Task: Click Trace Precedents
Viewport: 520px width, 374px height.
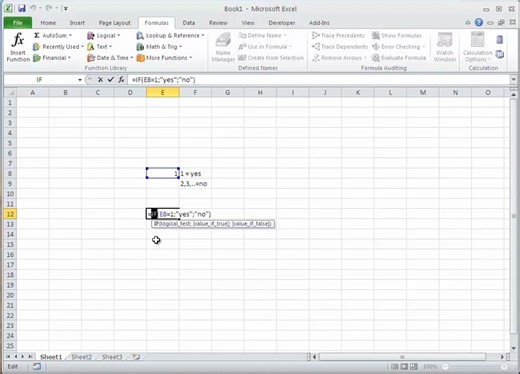Action: tap(338, 35)
